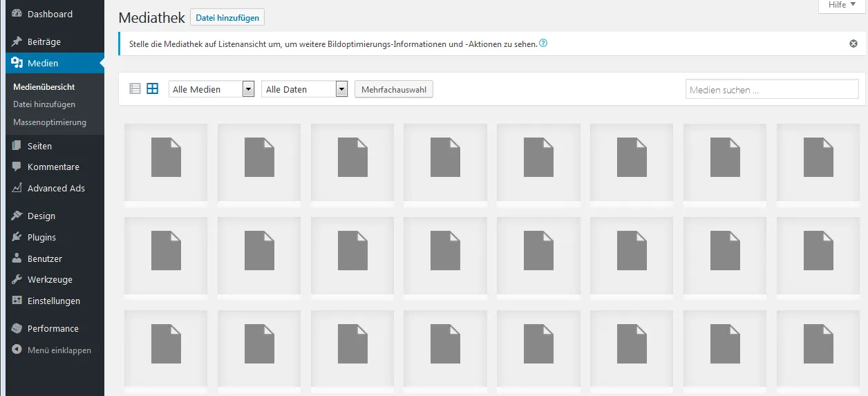Expand the Hilfe tab
The width and height of the screenshot is (868, 396).
point(842,5)
